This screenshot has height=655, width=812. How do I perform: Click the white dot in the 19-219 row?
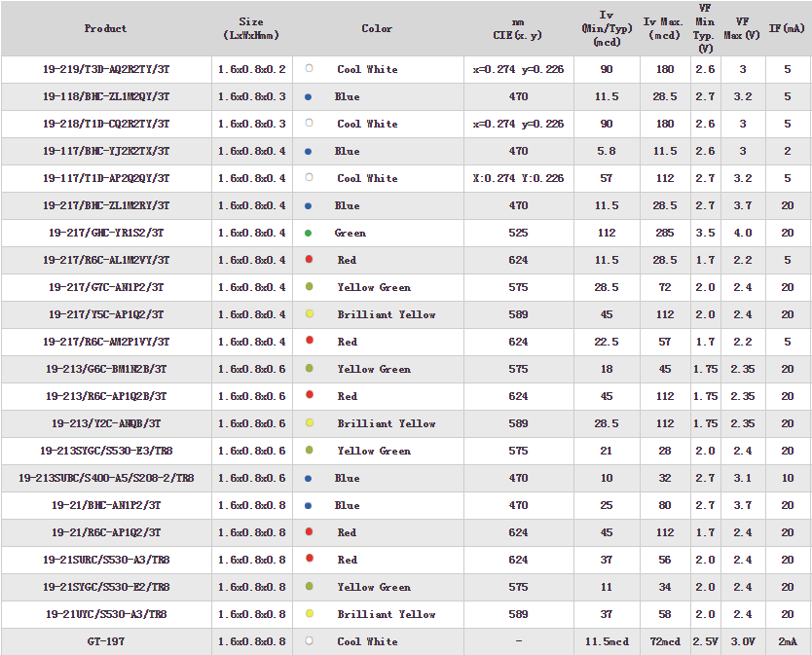point(309,69)
